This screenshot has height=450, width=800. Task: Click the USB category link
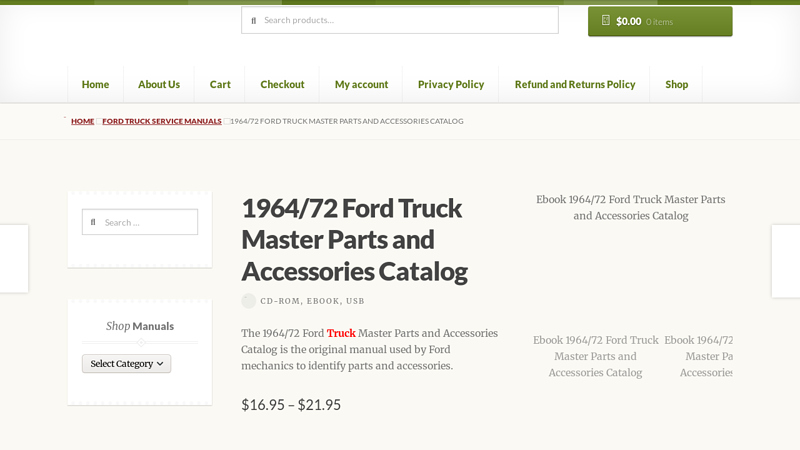pos(355,301)
